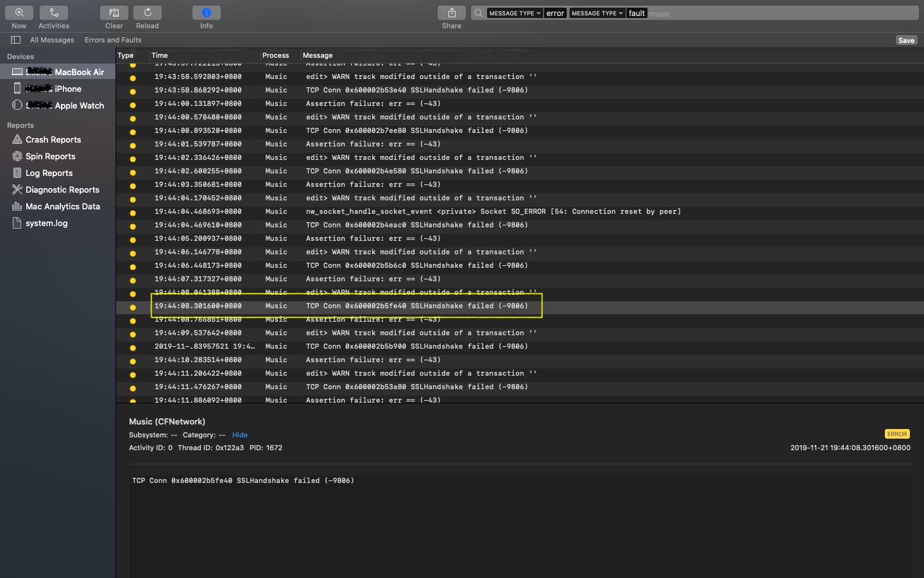Click the 19:44:03.350681 Assertion failure row
Image resolution: width=924 pixels, height=578 pixels.
click(520, 184)
